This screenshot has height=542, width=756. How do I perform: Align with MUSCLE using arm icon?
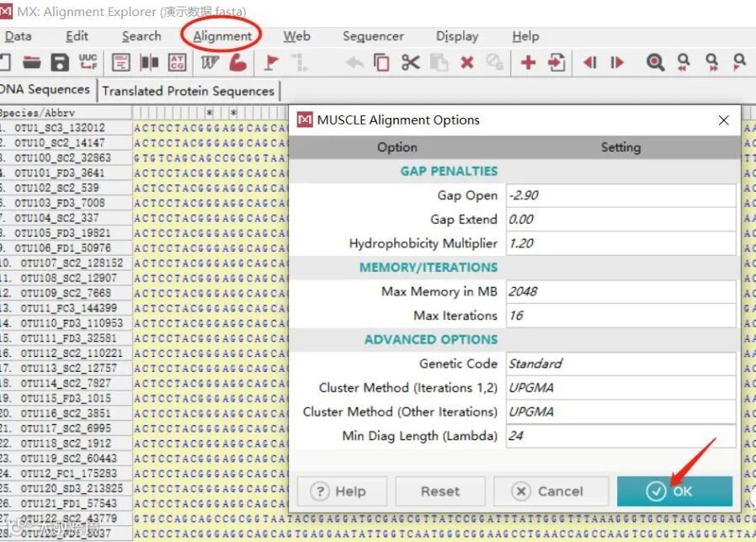(237, 62)
